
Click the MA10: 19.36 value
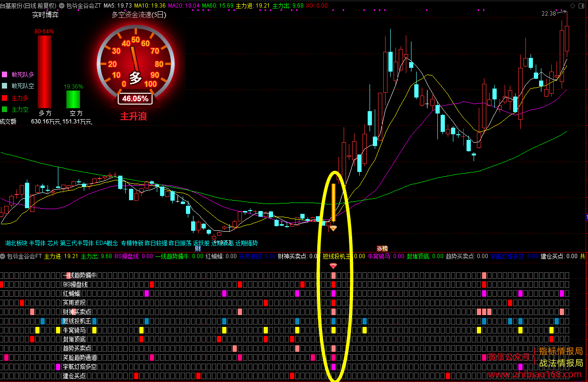(x=150, y=6)
